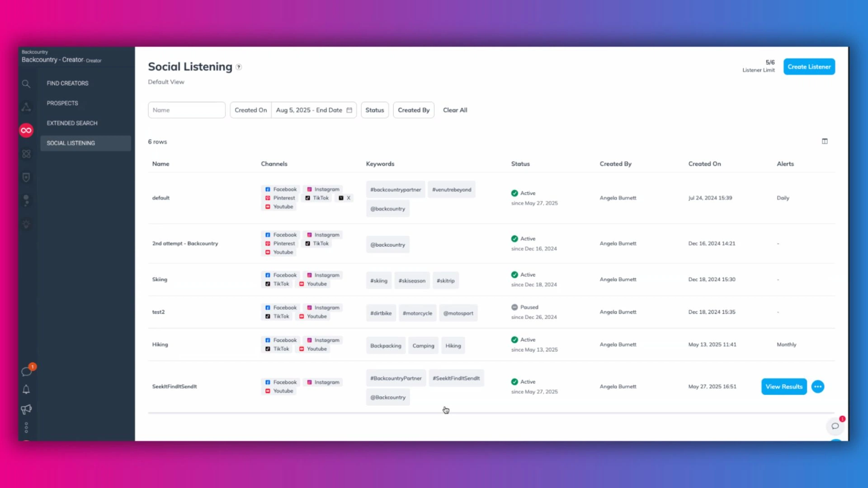This screenshot has height=488, width=868.
Task: Switch to the Prospects section
Action: pos(62,103)
